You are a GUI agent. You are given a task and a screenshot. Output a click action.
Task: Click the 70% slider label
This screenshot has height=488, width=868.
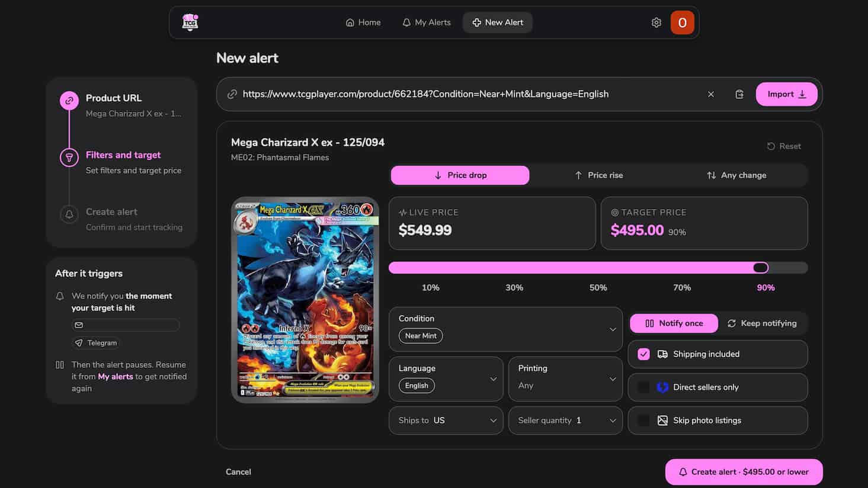(682, 288)
